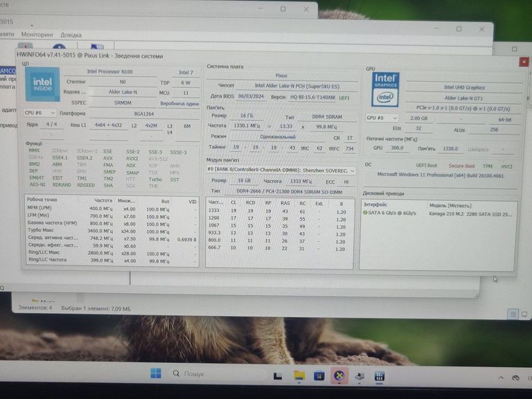Click the Intel Graphics GPU logo

[385, 89]
